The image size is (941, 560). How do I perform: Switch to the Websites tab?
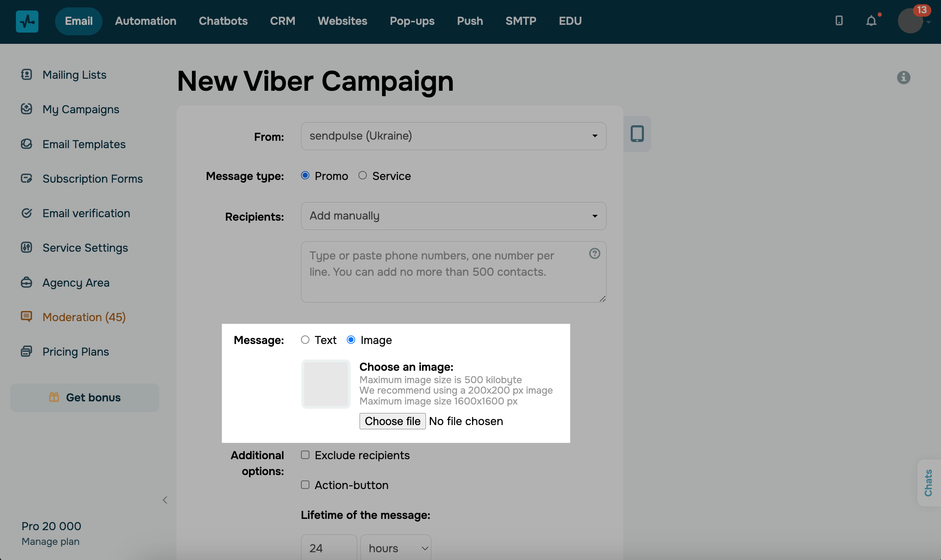[342, 21]
